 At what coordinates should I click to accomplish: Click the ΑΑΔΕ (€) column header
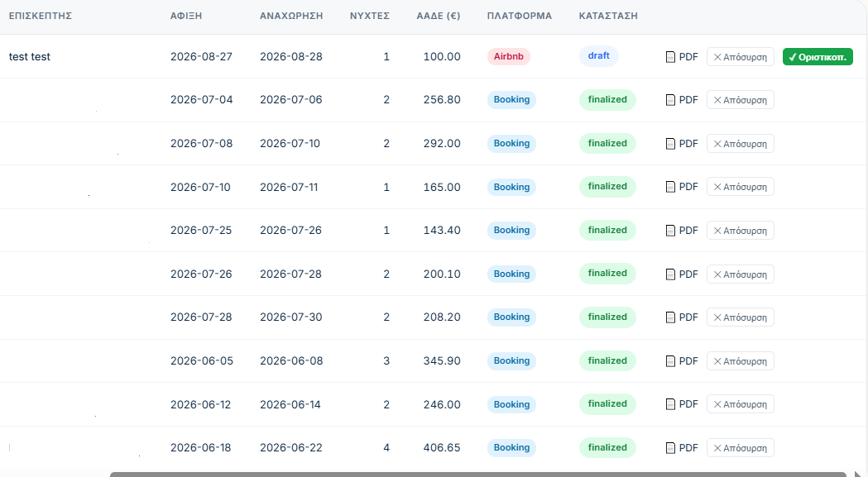(x=439, y=16)
